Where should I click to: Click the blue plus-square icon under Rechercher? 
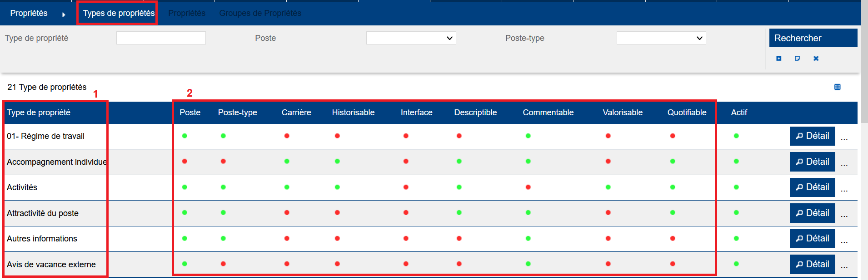[x=778, y=59]
